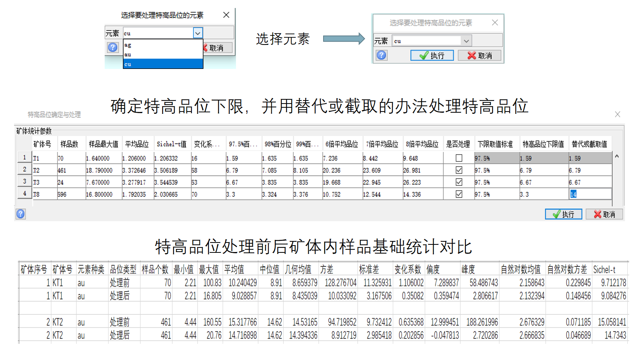Uncheck processing checkbox for ore body T3
Viewport: 644px width, 356px height.
coord(459,182)
